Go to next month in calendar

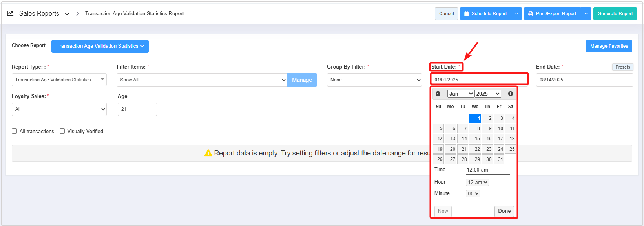[x=511, y=94]
